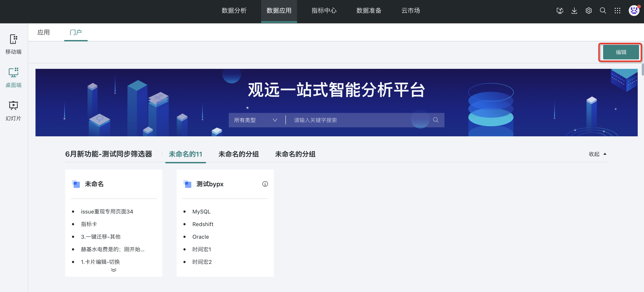Open the 所有类型 type dropdown

pos(255,120)
